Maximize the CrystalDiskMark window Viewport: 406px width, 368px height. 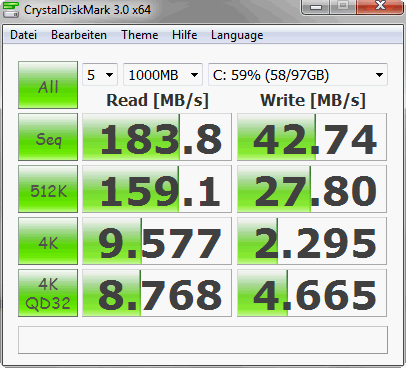343,7
